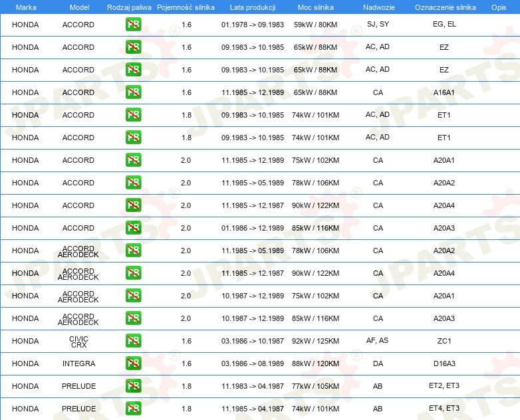Select 'HONDA' in the Integra row
This screenshot has width=520, height=420.
click(25, 364)
